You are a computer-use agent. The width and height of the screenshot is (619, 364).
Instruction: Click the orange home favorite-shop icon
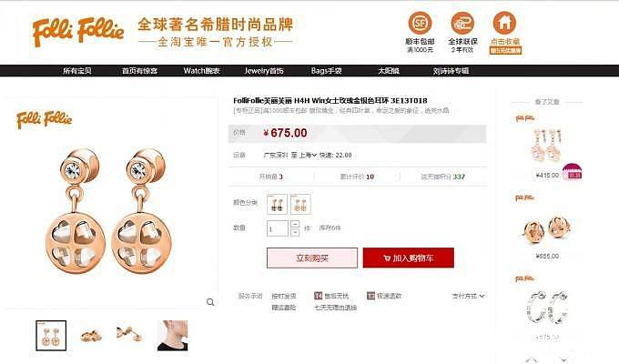pos(504,23)
